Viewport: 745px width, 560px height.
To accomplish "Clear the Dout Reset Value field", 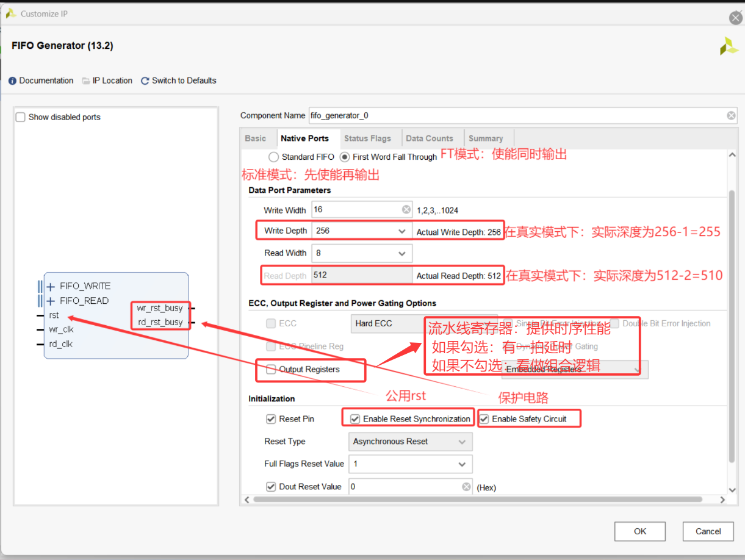I will [x=466, y=486].
